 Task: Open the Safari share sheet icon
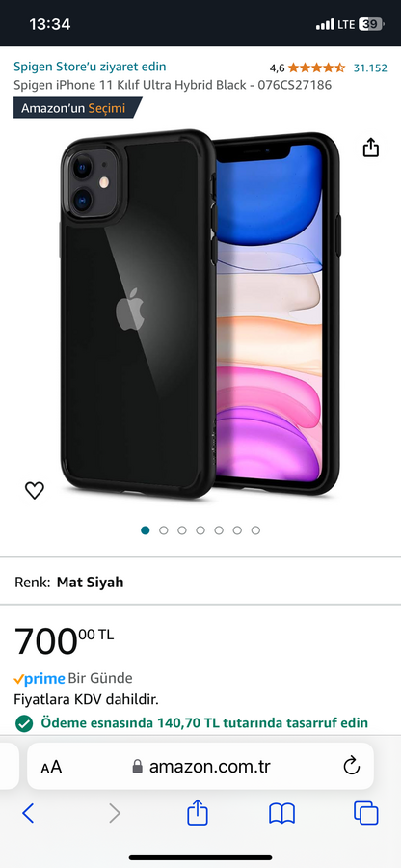coord(198,812)
